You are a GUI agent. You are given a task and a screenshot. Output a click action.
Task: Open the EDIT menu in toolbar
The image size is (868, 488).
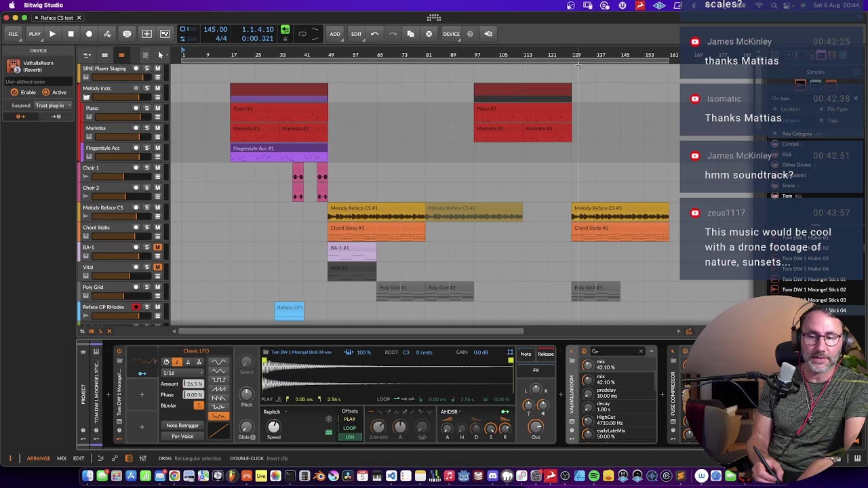tap(356, 34)
